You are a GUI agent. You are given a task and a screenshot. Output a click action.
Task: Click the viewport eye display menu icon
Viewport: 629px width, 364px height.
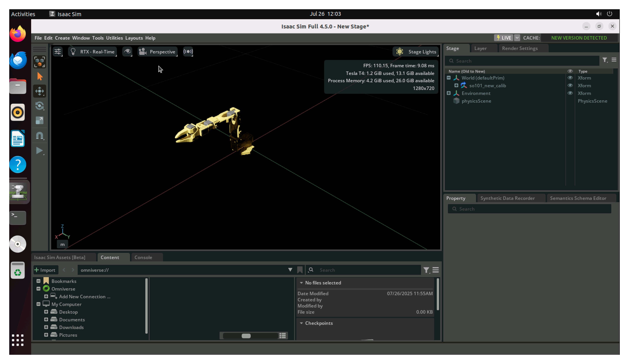[127, 52]
